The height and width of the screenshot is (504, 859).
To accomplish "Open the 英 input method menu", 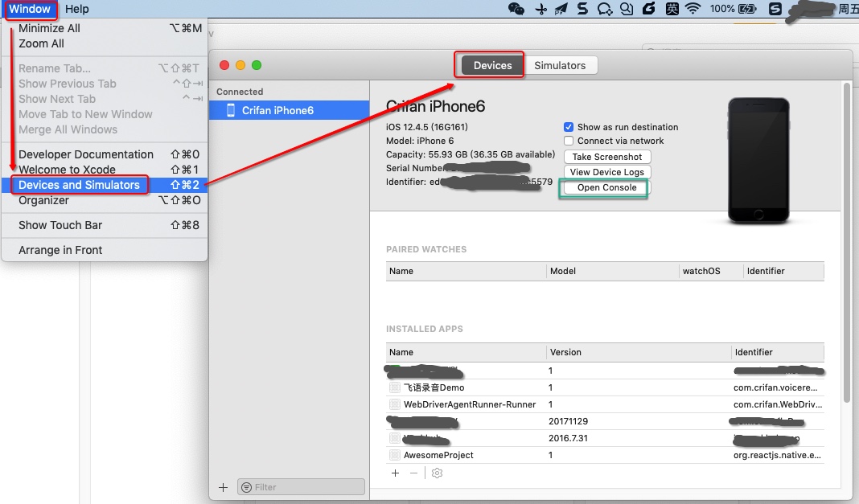I will click(x=672, y=9).
